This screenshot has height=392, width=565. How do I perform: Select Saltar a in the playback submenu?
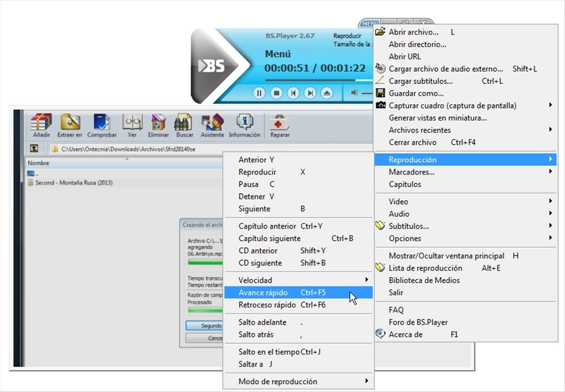coord(298,364)
